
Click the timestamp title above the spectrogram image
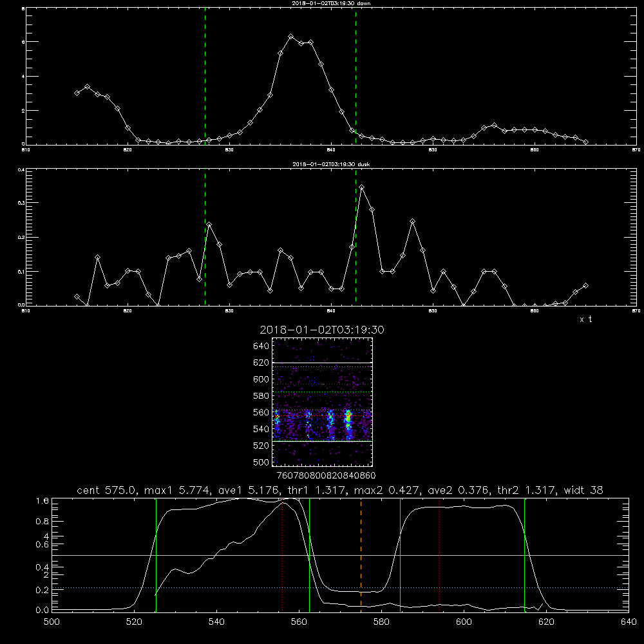tap(322, 330)
